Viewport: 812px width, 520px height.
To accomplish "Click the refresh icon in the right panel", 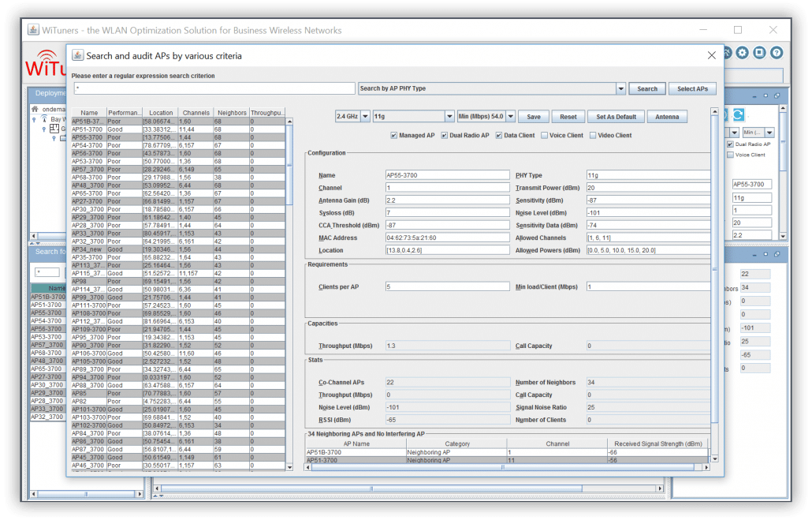I will point(739,114).
